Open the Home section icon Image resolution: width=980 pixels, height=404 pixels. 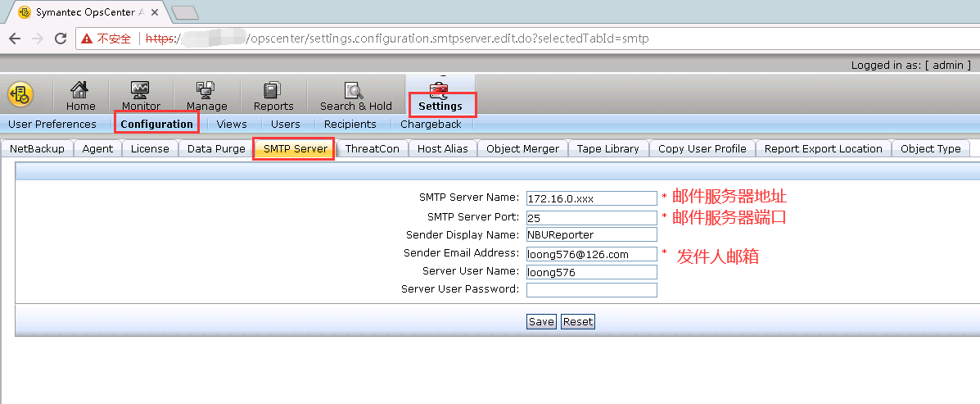click(x=80, y=90)
